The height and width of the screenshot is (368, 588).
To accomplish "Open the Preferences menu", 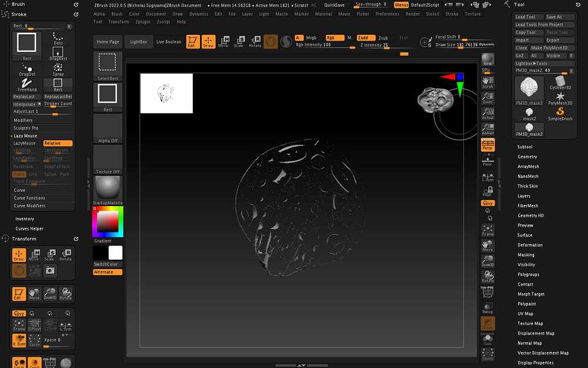I will [387, 14].
